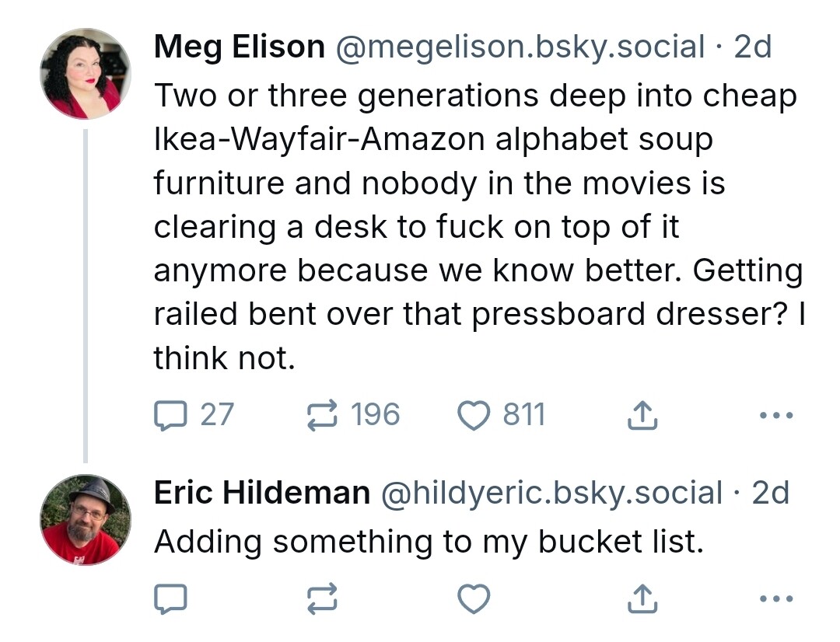The height and width of the screenshot is (642, 840).
Task: Share Eric Hildeman's reply
Action: (642, 598)
